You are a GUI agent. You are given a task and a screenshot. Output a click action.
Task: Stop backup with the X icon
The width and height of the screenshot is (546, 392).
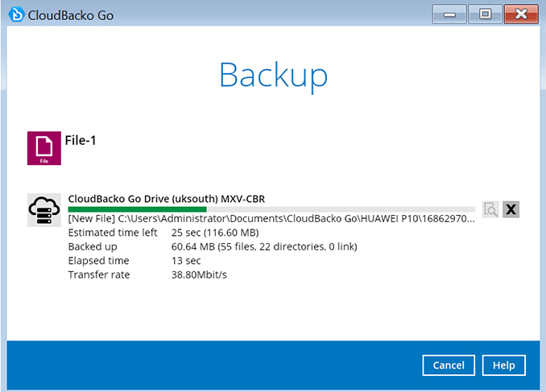(511, 209)
